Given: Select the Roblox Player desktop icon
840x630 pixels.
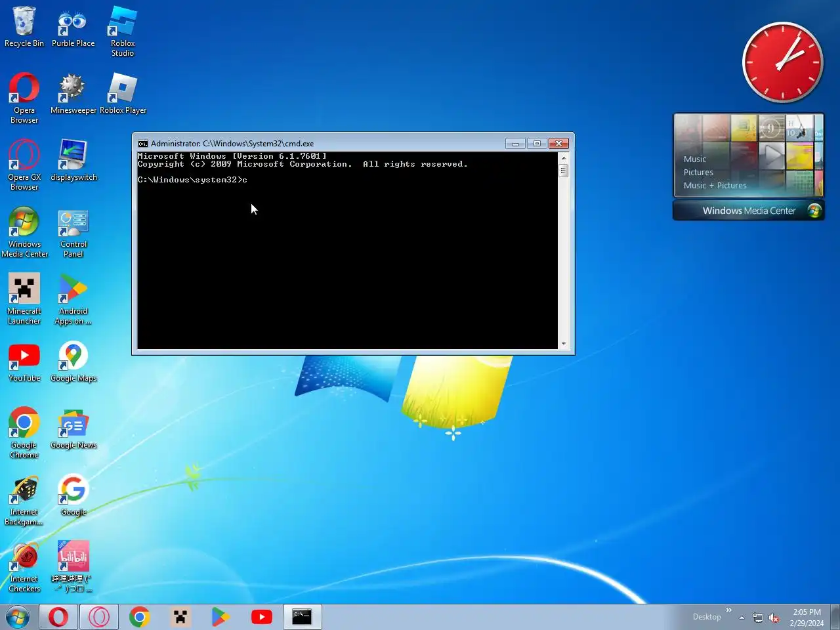Looking at the screenshot, I should pos(123,94).
